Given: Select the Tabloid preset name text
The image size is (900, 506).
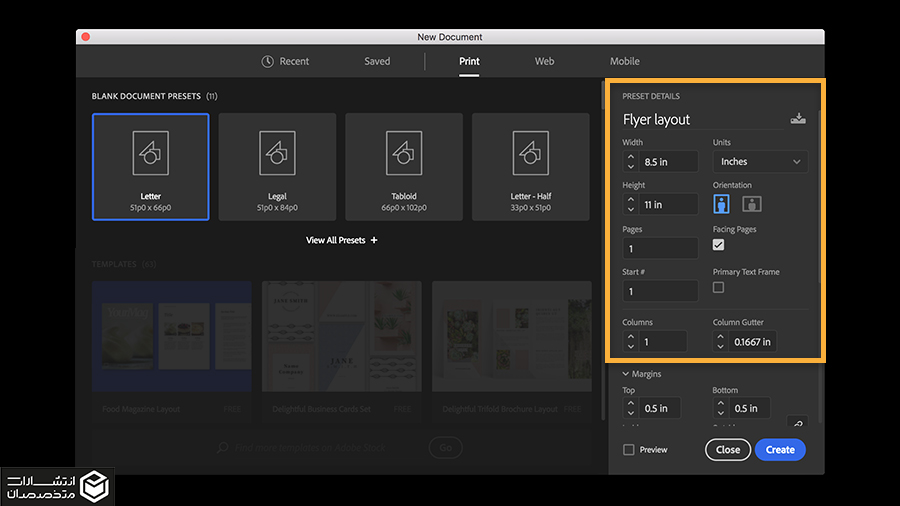Looking at the screenshot, I should (404, 196).
